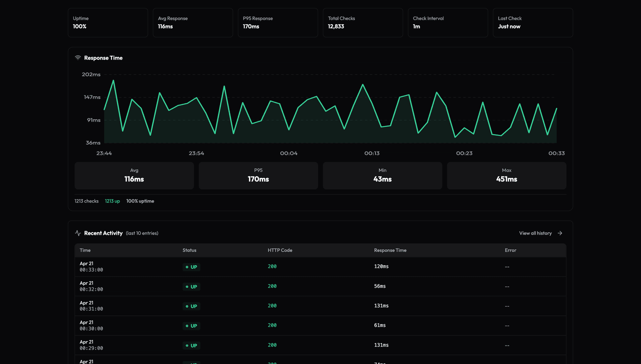Click the Total Checks 12,833 card

(363, 23)
